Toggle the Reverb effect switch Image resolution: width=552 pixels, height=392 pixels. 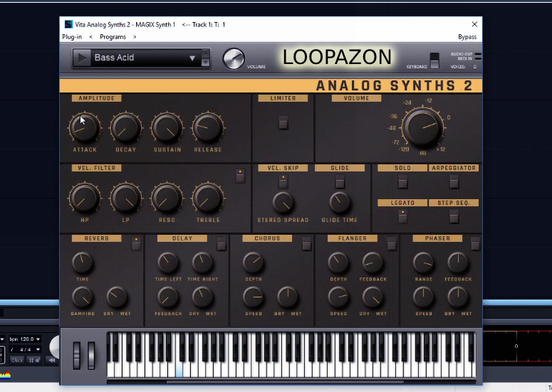(136, 243)
